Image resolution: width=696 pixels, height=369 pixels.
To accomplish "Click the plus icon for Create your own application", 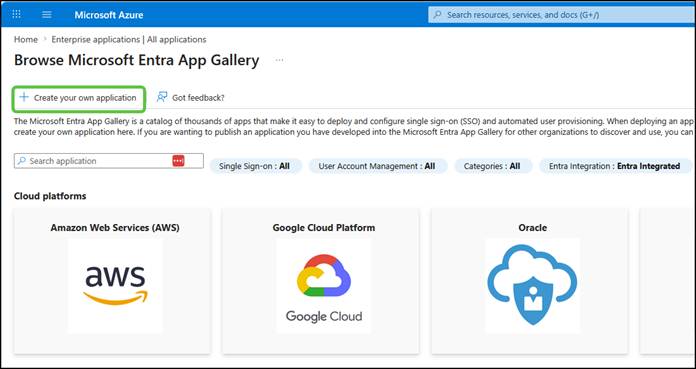I will tap(24, 97).
